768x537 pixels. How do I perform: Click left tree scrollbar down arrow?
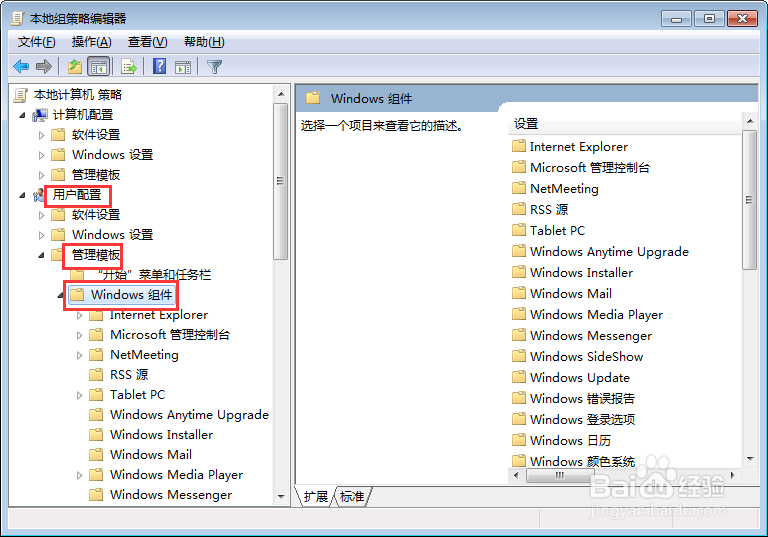281,496
